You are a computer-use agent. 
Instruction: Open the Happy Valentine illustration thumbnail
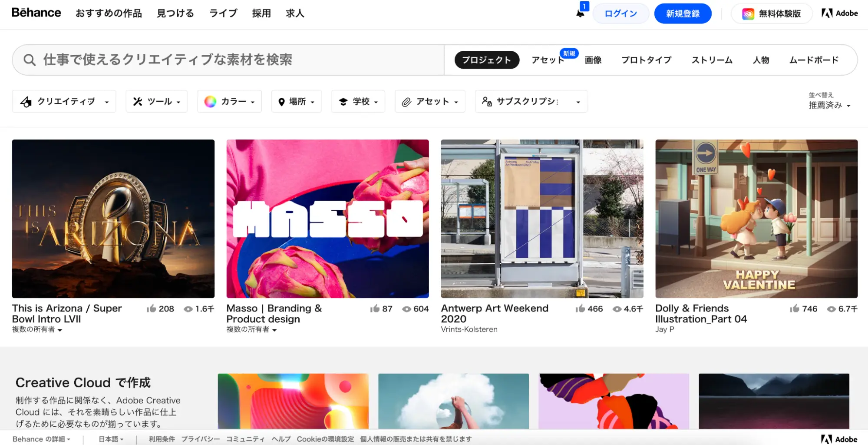coord(756,219)
